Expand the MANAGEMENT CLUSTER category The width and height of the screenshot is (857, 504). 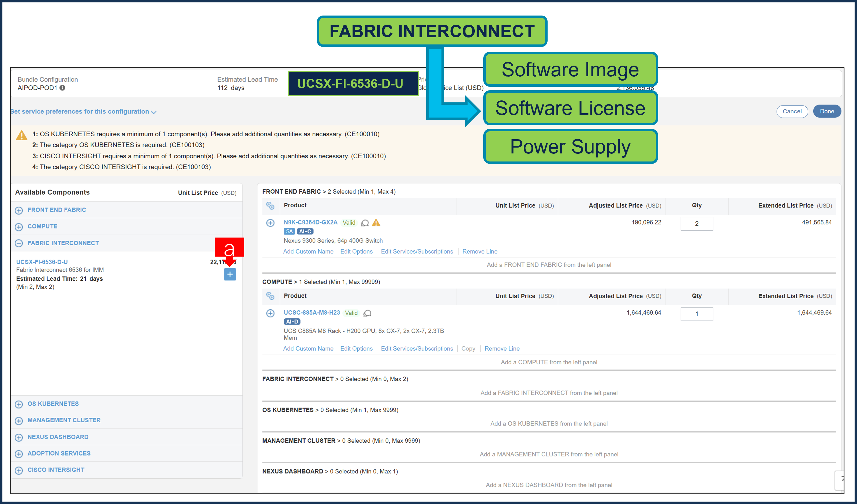coord(19,420)
